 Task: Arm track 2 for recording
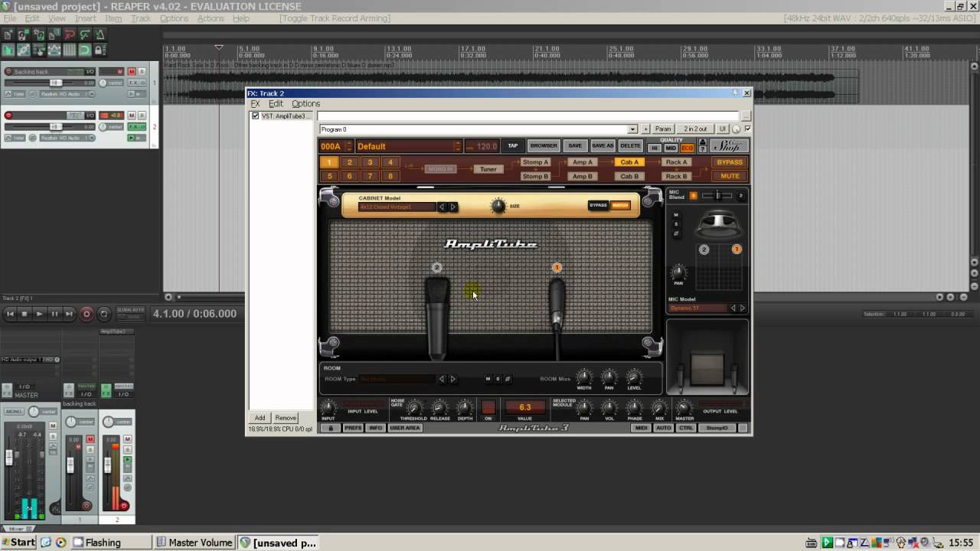tap(8, 116)
